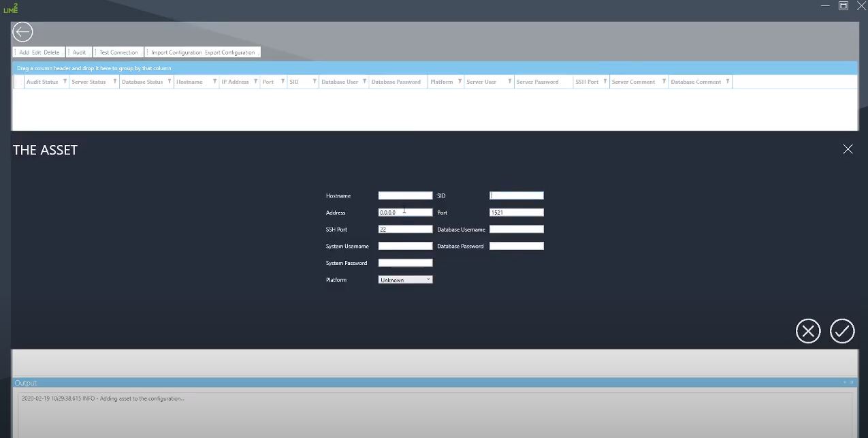The image size is (868, 438).
Task: Maximize the application window
Action: pyautogui.click(x=843, y=5)
